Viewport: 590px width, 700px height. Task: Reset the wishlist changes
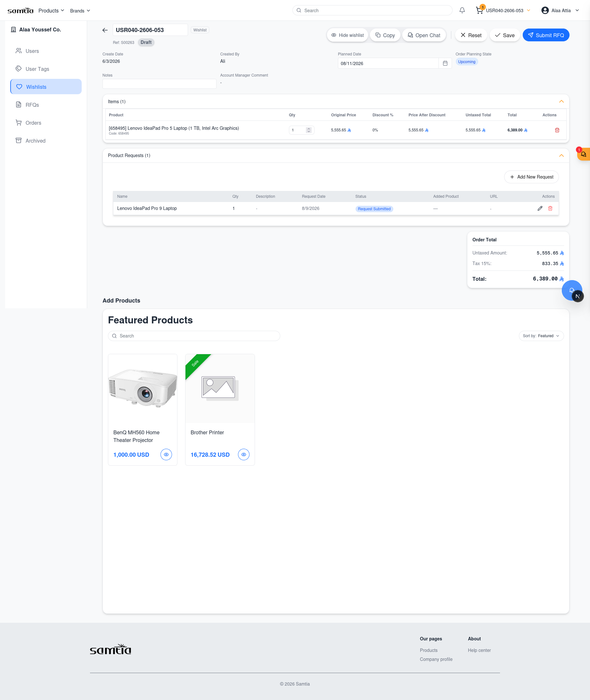[x=471, y=35]
